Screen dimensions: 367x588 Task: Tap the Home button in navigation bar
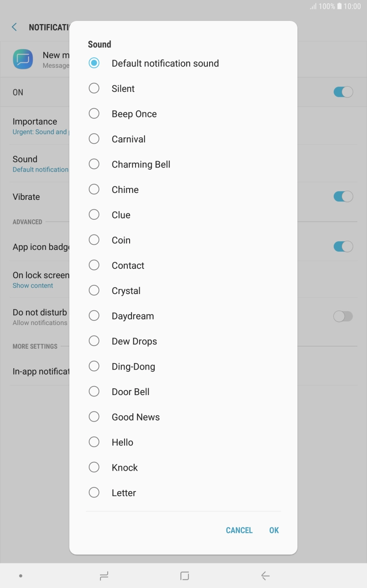tap(184, 575)
